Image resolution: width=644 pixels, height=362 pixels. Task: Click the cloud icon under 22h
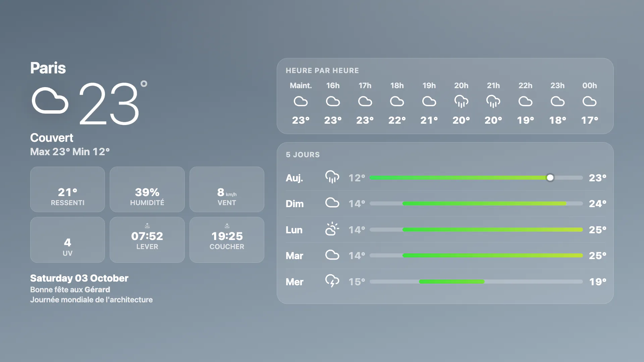525,101
